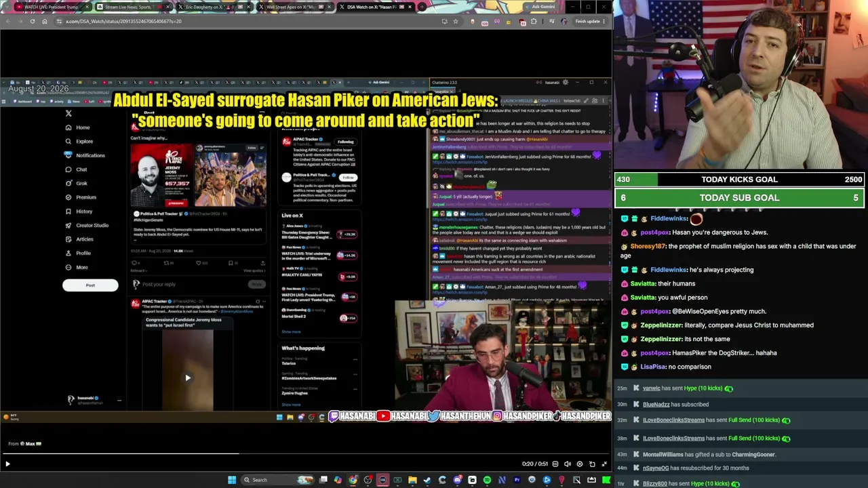Viewport: 868px width, 488px height.
Task: Select "BlueNadzz has subscribed" event entry
Action: pos(675,405)
